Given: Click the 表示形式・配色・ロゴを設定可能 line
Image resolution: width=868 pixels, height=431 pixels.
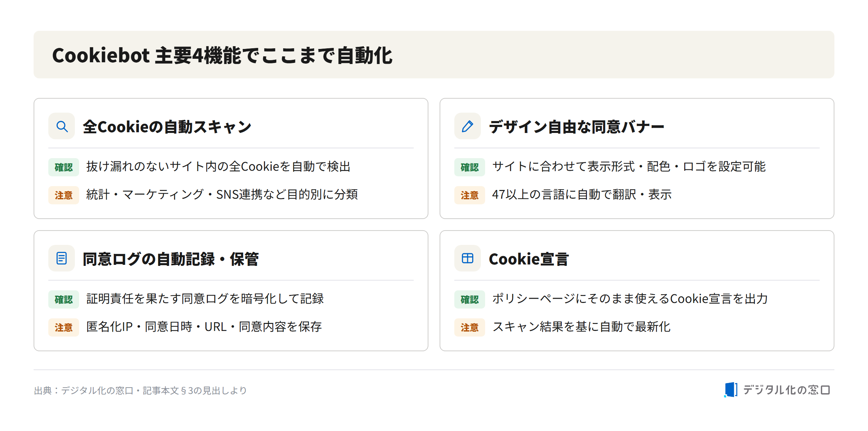Looking at the screenshot, I should coord(629,167).
